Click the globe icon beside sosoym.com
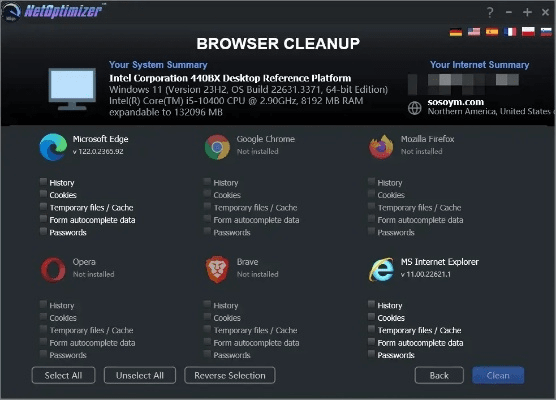Screen dimensions: 556x400 point(415,108)
